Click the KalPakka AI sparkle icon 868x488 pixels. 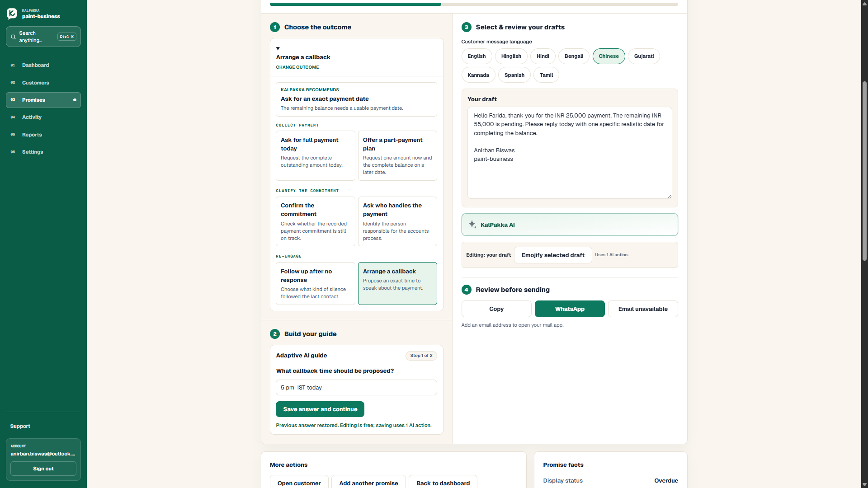tap(472, 225)
